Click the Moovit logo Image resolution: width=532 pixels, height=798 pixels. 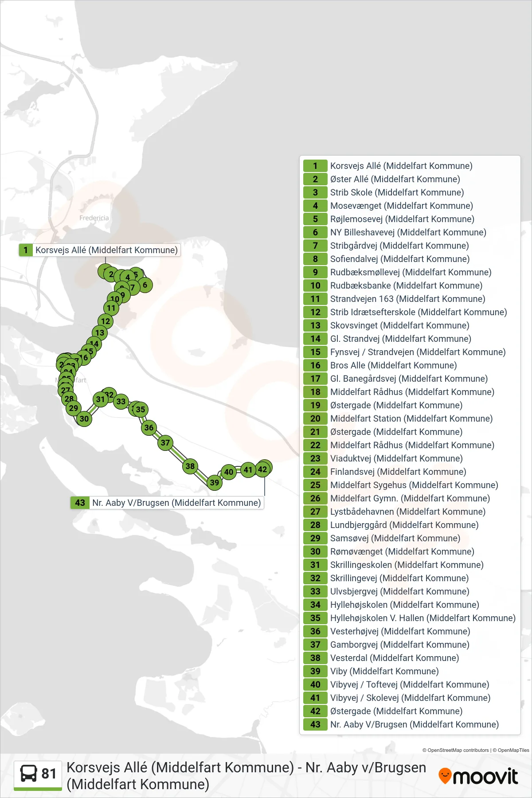click(x=478, y=776)
